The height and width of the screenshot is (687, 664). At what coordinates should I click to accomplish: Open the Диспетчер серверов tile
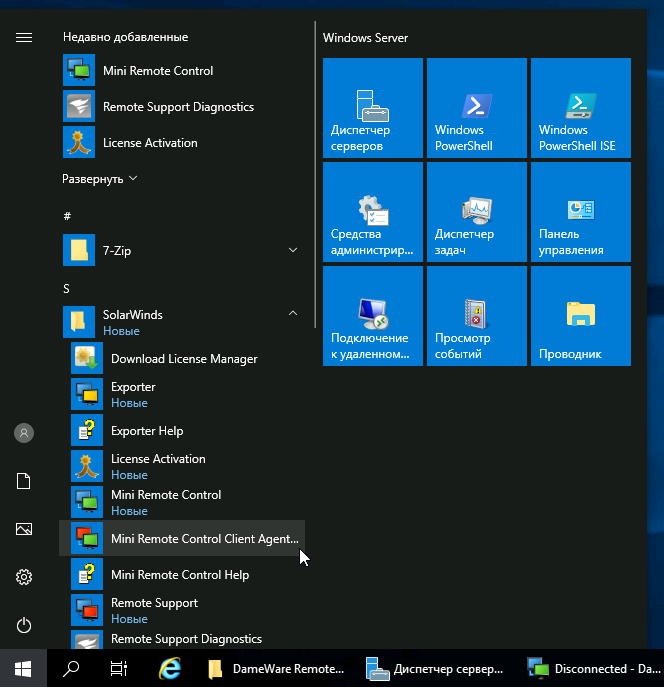373,108
